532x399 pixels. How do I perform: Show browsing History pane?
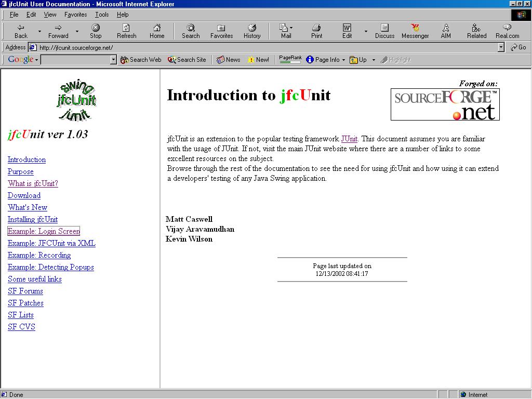tap(252, 31)
